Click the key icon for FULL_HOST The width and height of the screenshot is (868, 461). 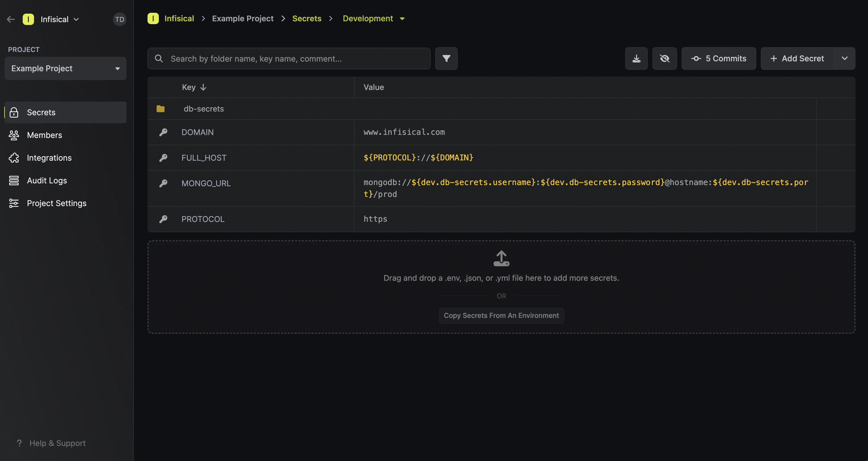(x=163, y=158)
